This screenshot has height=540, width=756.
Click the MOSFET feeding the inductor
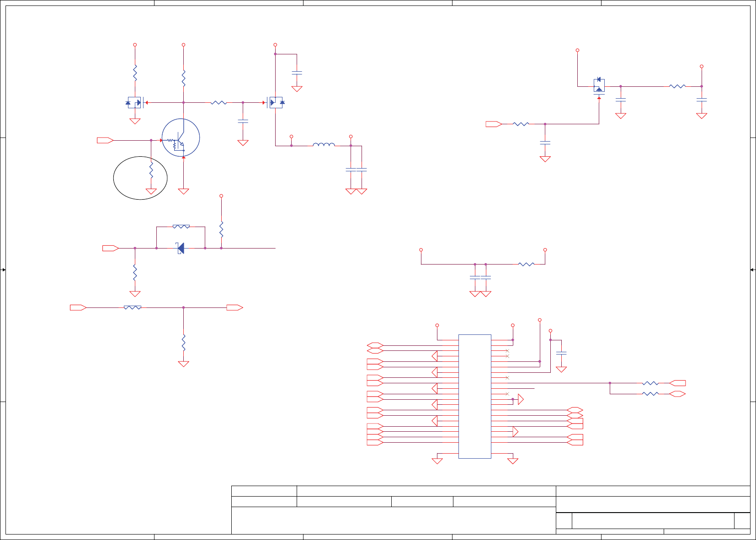[x=275, y=102]
